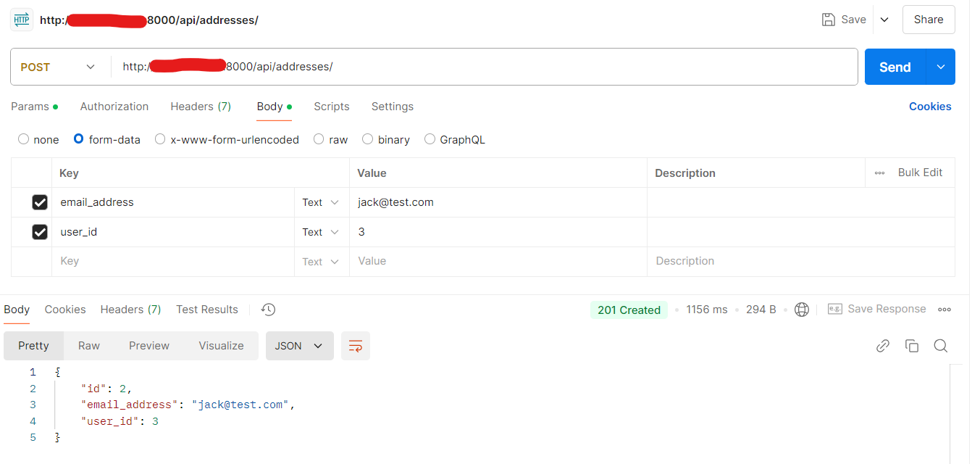
Task: Uncheck the user_id row checkbox
Action: tap(40, 232)
